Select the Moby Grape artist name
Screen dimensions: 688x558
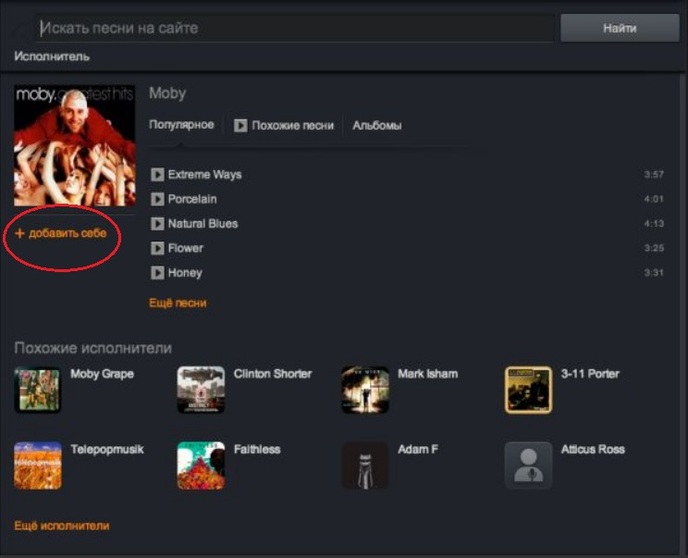click(102, 374)
